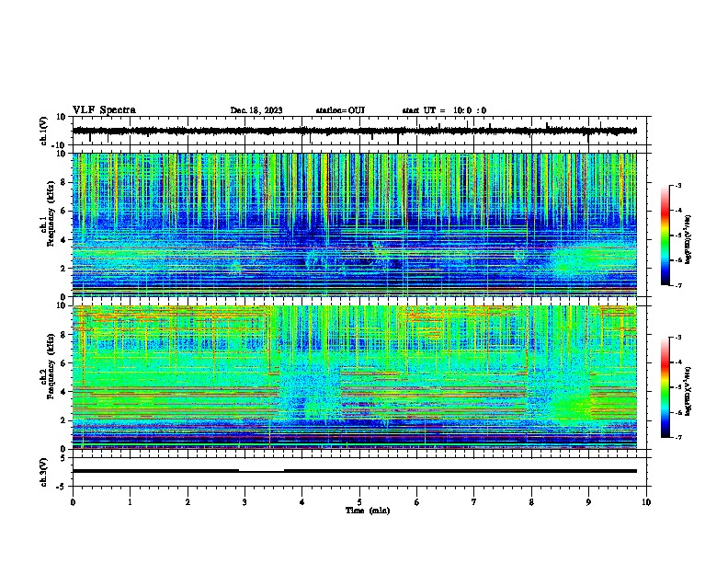Select the "start UT = 10:0 :0" text
The height and width of the screenshot is (563, 728).
point(444,110)
